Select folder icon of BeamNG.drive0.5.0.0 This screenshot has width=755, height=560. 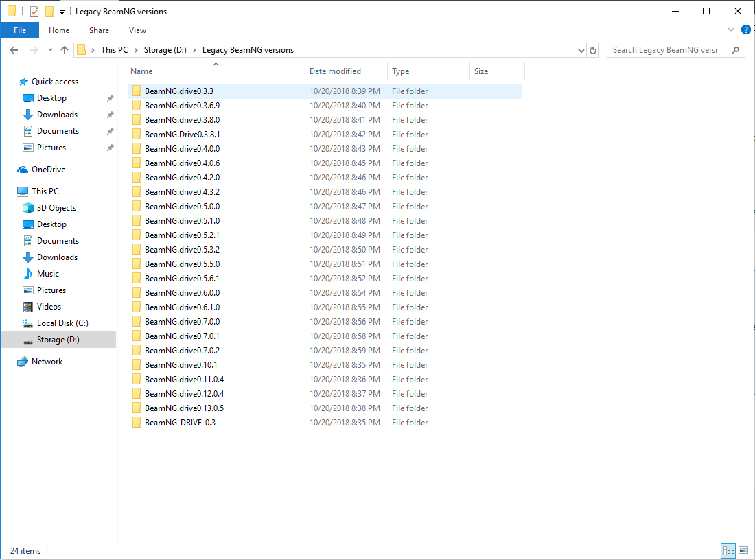137,207
